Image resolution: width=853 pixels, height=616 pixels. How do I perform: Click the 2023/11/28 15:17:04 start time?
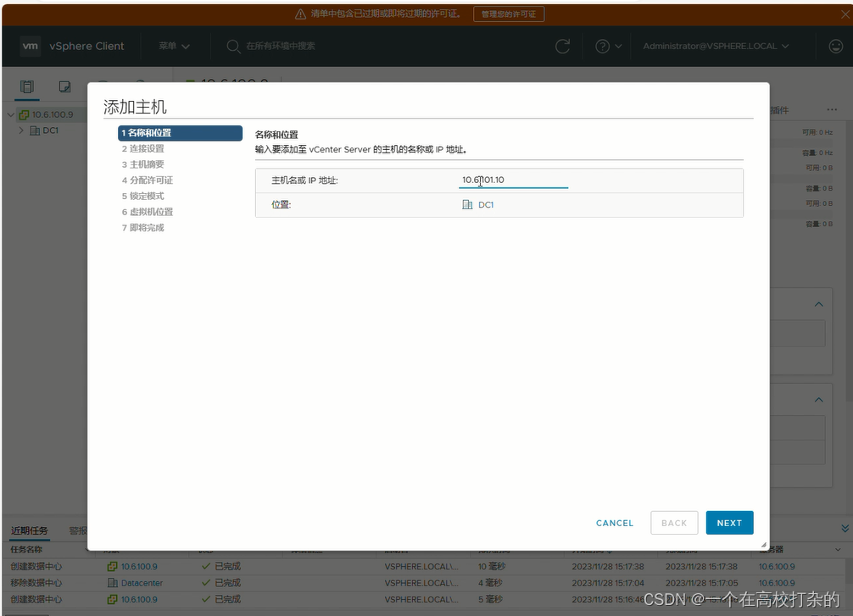pos(608,583)
